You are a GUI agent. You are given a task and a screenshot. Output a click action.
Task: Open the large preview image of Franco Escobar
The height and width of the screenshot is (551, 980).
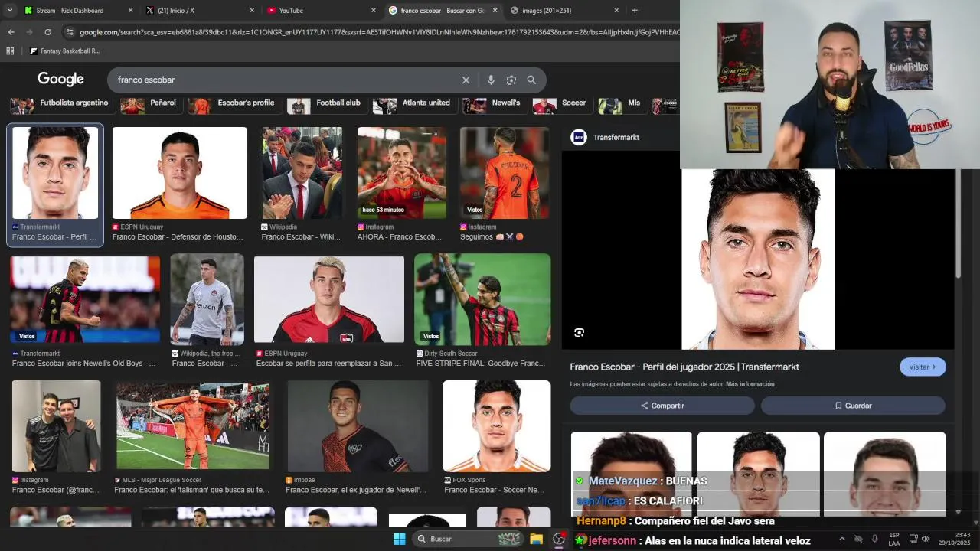[x=758, y=259]
